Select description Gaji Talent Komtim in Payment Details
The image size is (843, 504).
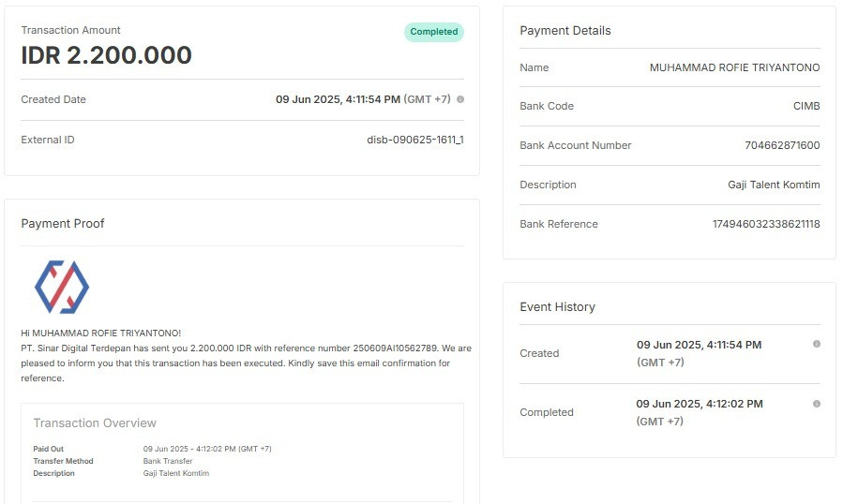(x=774, y=185)
